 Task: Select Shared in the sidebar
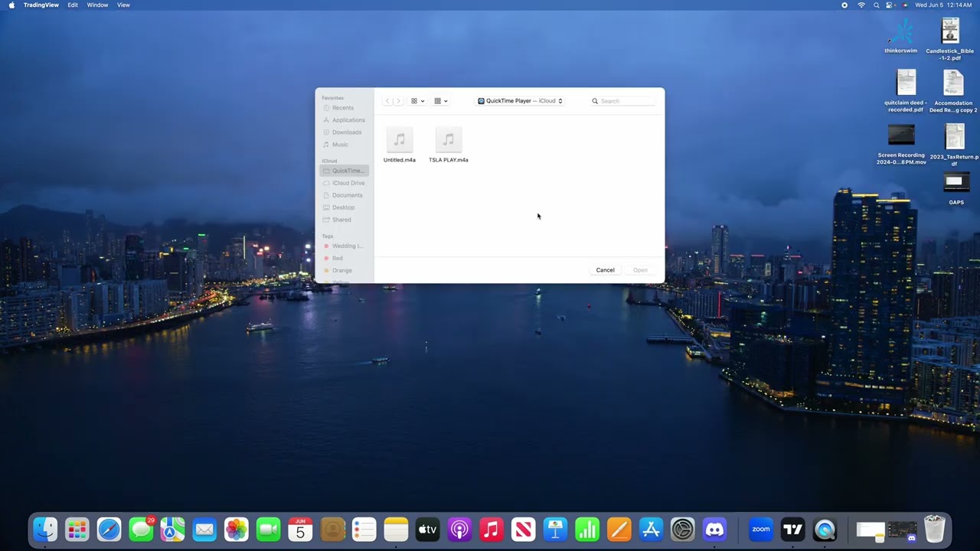click(344, 220)
